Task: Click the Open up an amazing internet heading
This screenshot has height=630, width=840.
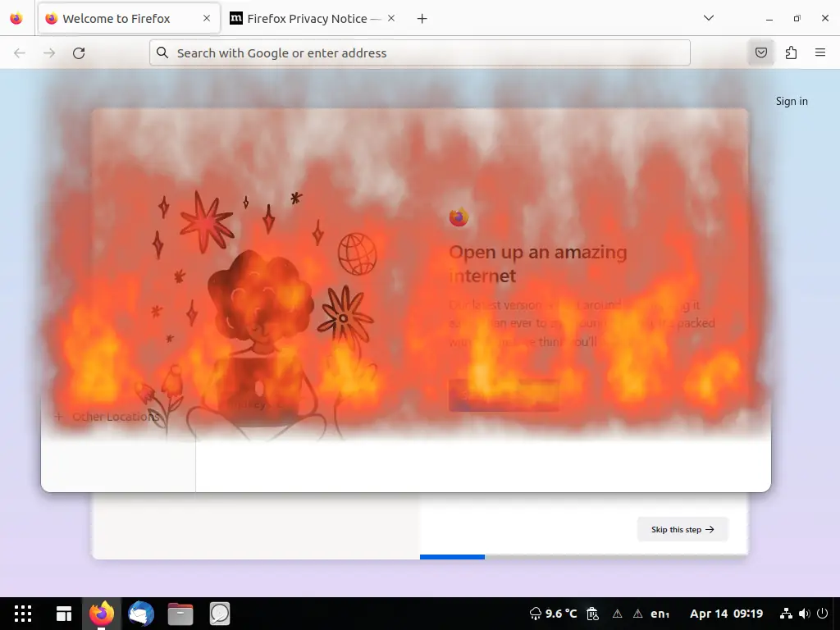Action: pyautogui.click(x=538, y=263)
